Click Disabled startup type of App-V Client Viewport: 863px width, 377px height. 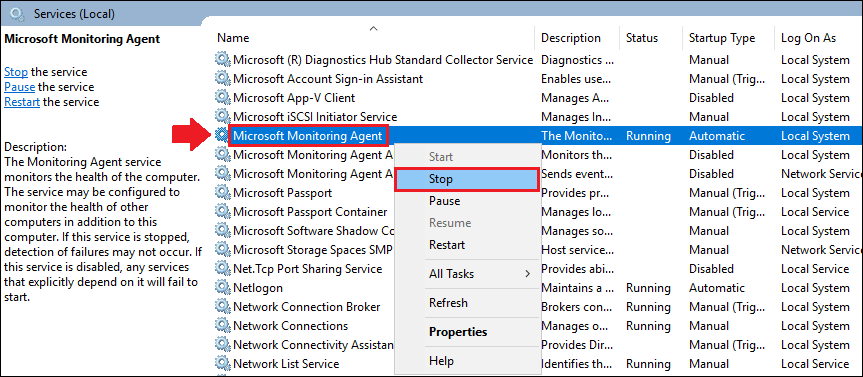711,98
